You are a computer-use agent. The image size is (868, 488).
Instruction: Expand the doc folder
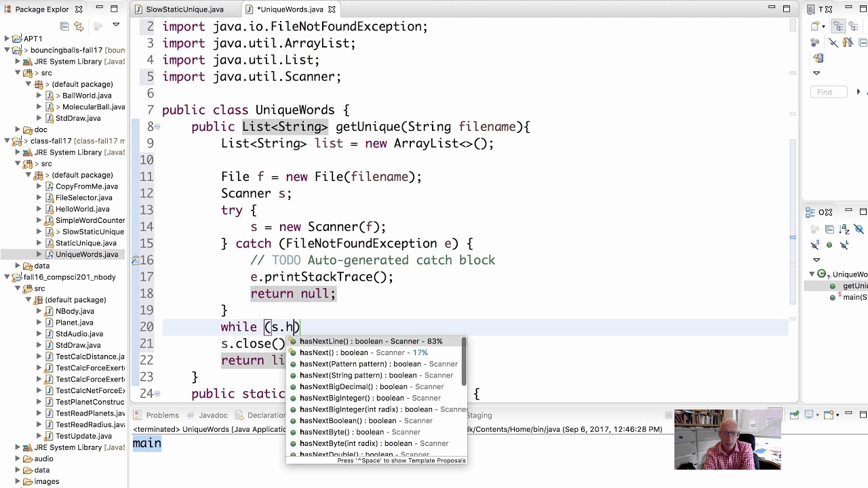[x=18, y=129]
